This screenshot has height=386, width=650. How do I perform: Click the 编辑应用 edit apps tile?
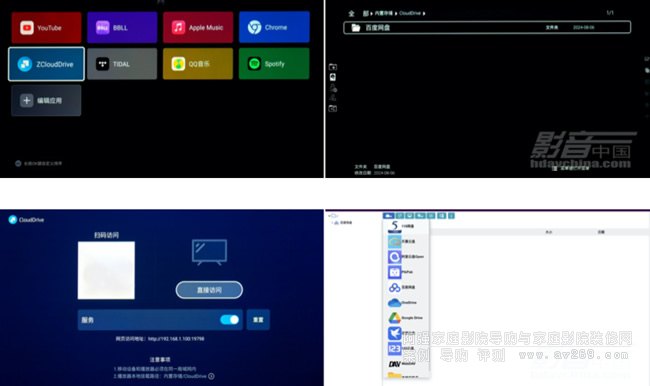coord(46,100)
